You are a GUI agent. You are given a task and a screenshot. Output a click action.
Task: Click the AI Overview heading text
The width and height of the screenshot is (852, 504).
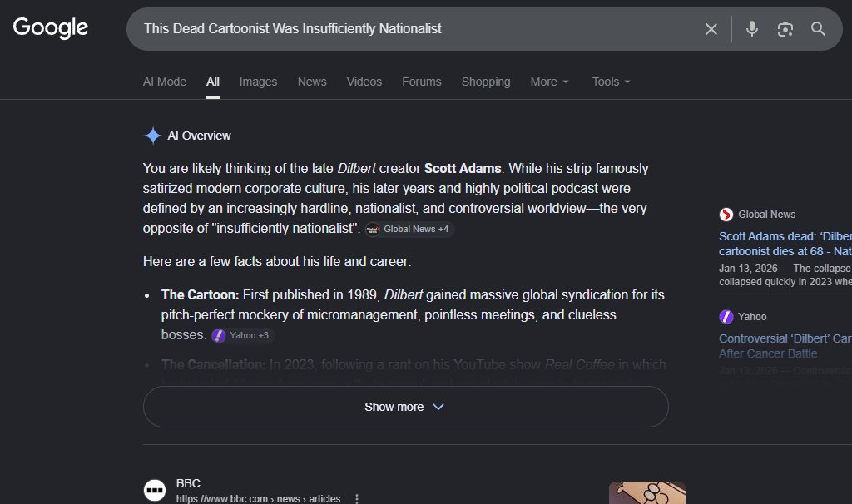click(199, 136)
